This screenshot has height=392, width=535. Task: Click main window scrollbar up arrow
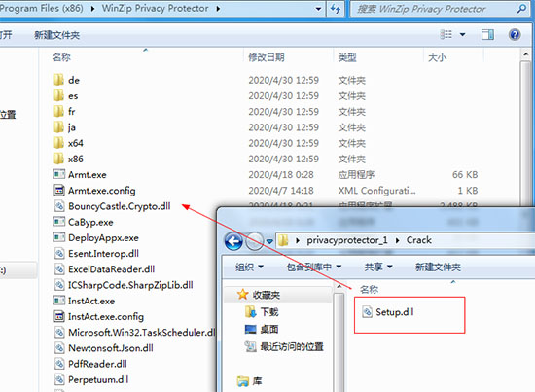point(525,54)
